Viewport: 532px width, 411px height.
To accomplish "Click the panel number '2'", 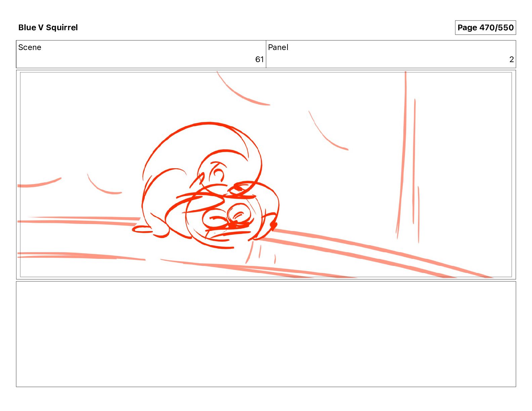I will [x=512, y=59].
